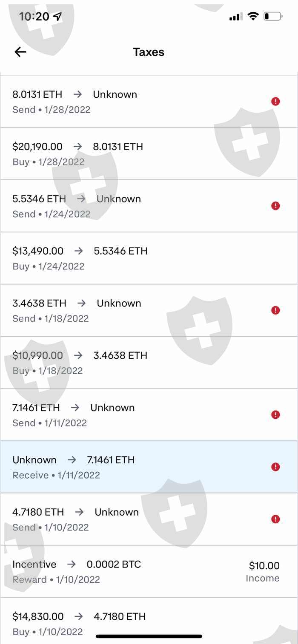Tap red alert icon on 5.5346 ETH send
The width and height of the screenshot is (298, 644).
tap(276, 206)
